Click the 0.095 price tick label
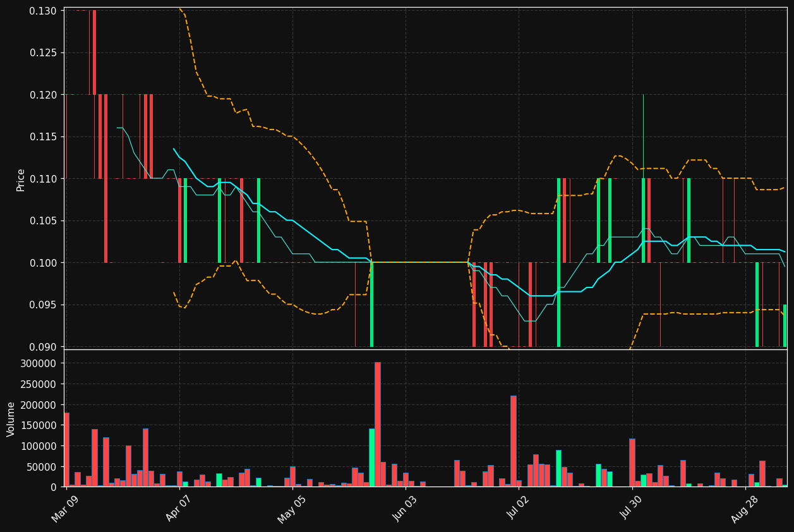794x532 pixels. point(43,305)
